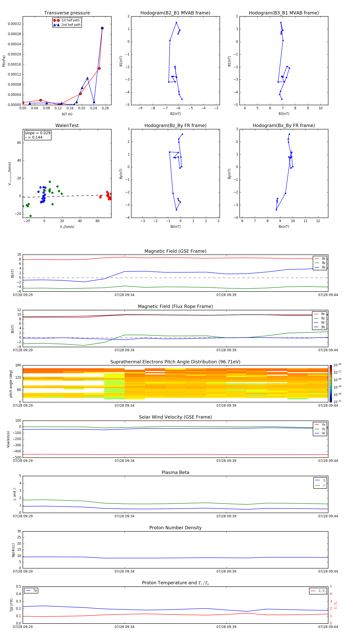
Task: Select the Bx legend entry in GSE magnetic field plot
Action: (320, 259)
